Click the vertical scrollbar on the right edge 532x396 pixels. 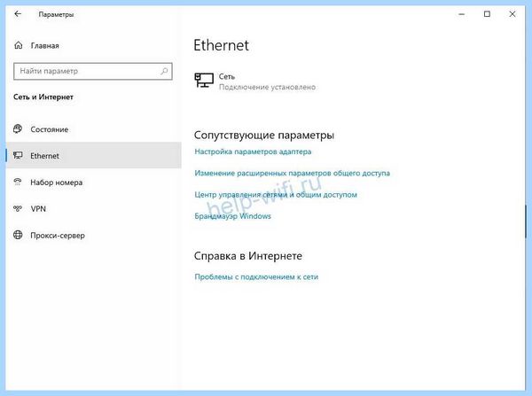pyautogui.click(x=526, y=221)
